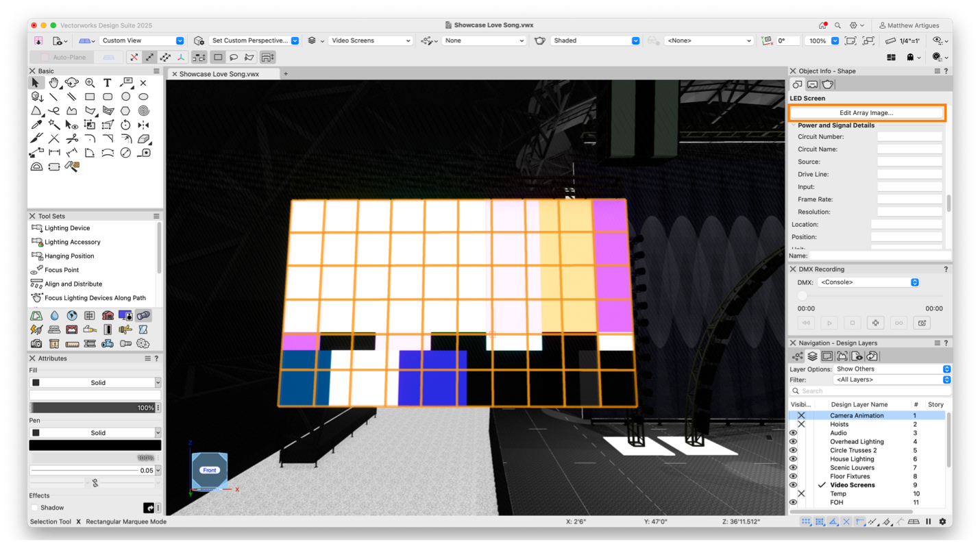
Task: Click the Circuit Number input field
Action: point(909,137)
